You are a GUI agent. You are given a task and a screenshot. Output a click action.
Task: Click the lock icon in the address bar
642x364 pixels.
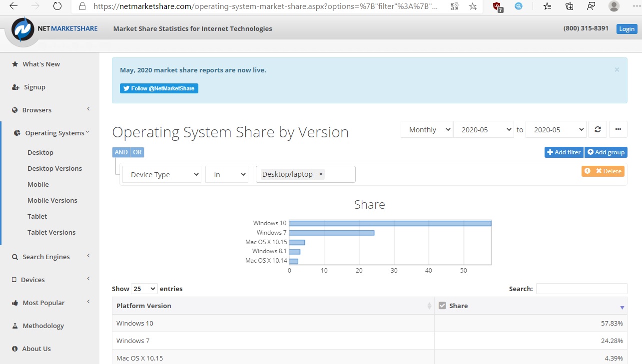83,6
